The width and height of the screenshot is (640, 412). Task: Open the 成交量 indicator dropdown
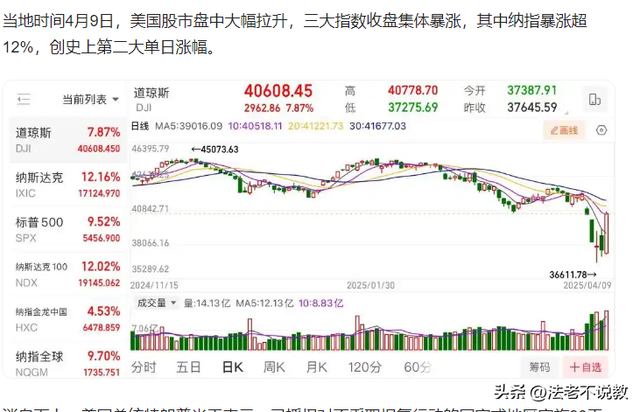click(156, 303)
